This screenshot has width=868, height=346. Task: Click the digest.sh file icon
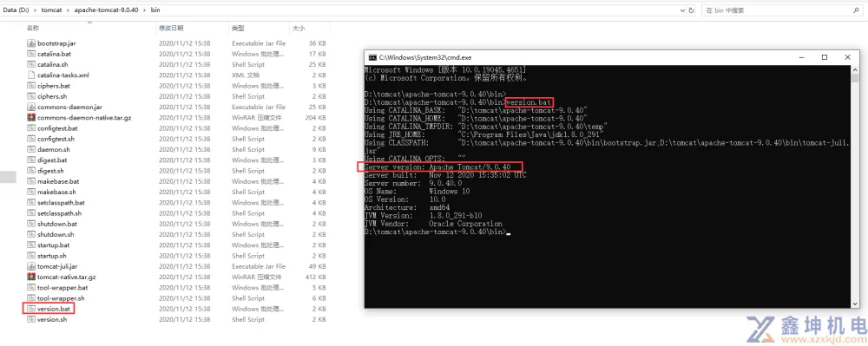pyautogui.click(x=31, y=171)
